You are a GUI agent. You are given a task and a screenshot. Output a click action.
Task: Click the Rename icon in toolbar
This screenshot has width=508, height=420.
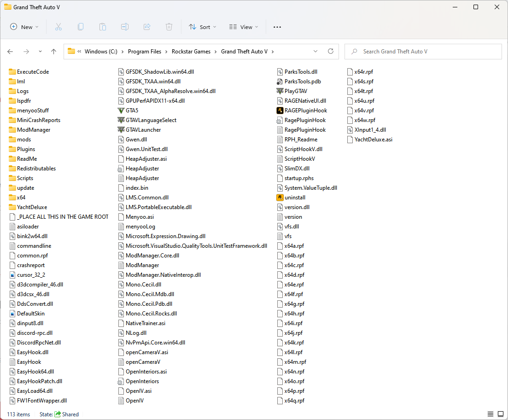[125, 27]
